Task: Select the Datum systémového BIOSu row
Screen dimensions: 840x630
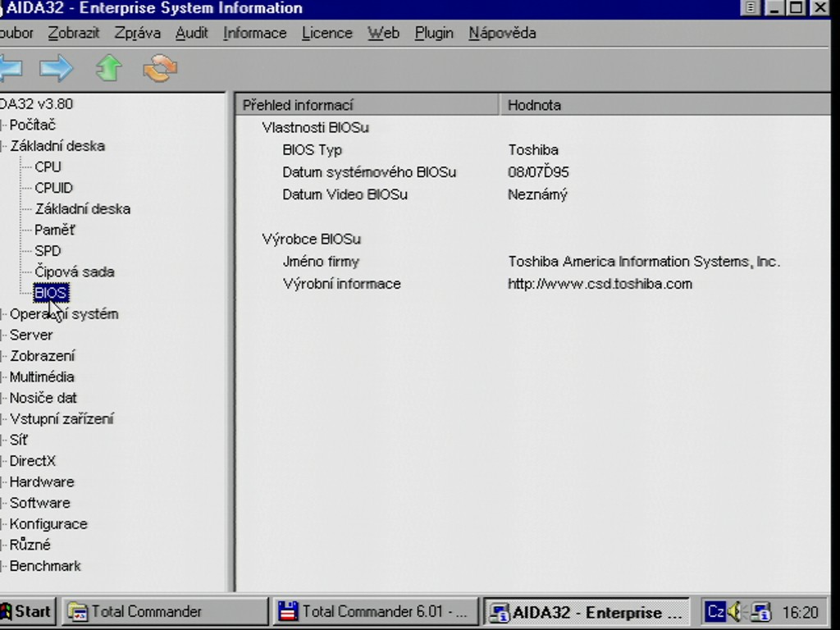Action: 533,172
